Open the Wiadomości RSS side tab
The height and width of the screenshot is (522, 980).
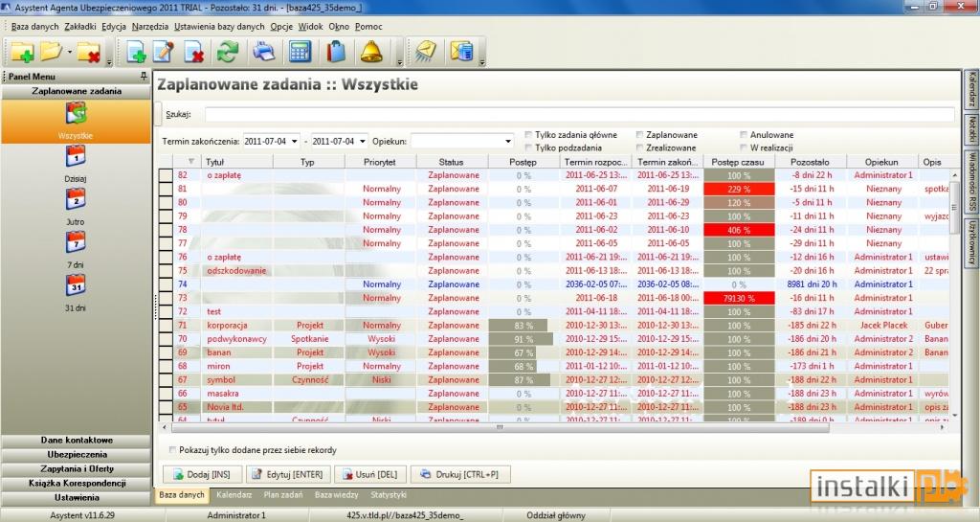coord(972,181)
